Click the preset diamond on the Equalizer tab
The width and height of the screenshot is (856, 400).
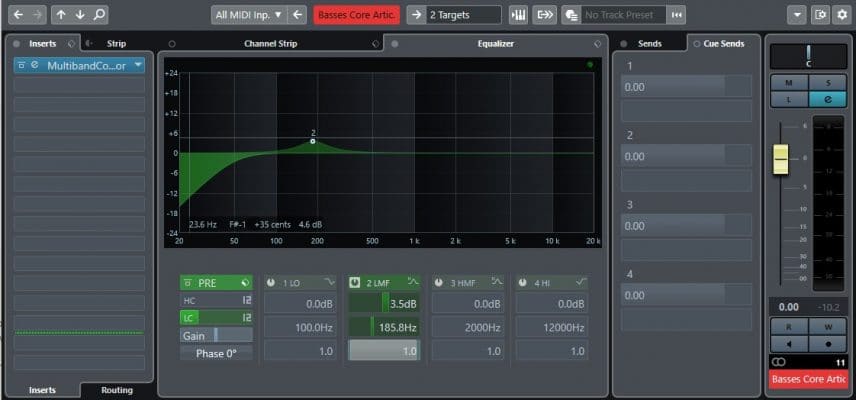tap(597, 44)
